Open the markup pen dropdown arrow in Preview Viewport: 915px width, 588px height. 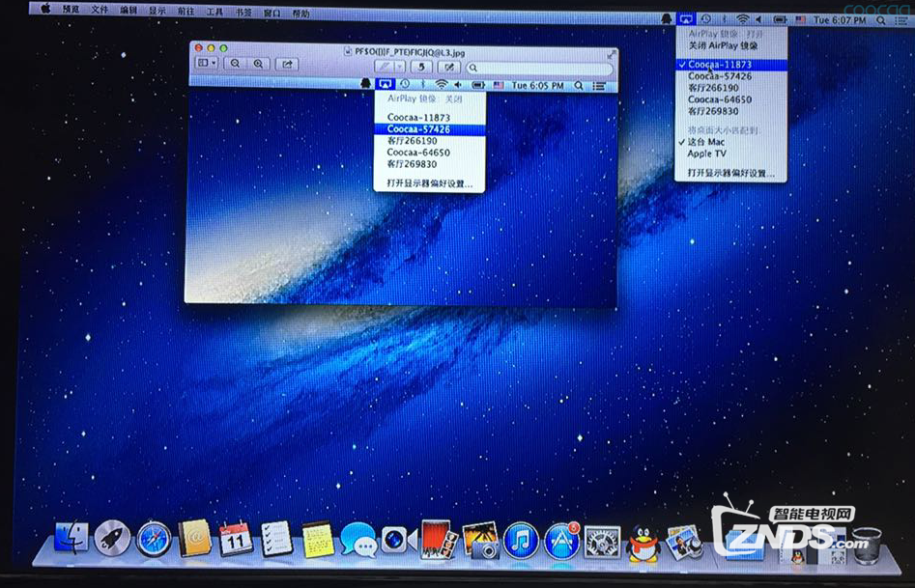(x=400, y=67)
